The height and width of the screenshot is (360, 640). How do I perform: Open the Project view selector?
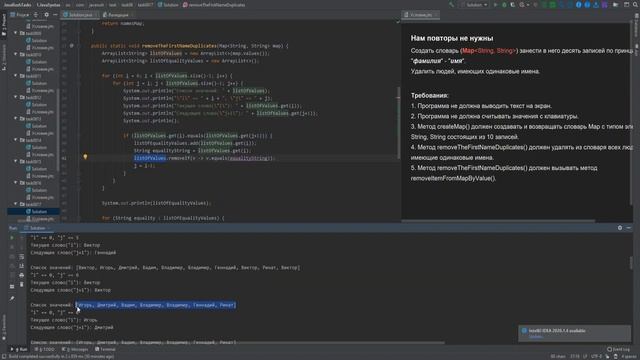pyautogui.click(x=20, y=15)
